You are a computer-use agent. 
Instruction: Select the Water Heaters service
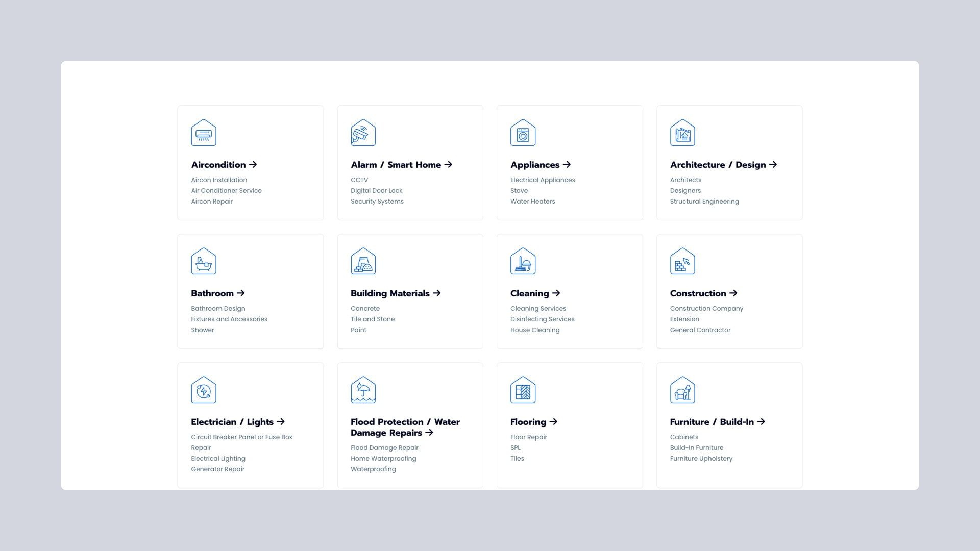pyautogui.click(x=532, y=201)
